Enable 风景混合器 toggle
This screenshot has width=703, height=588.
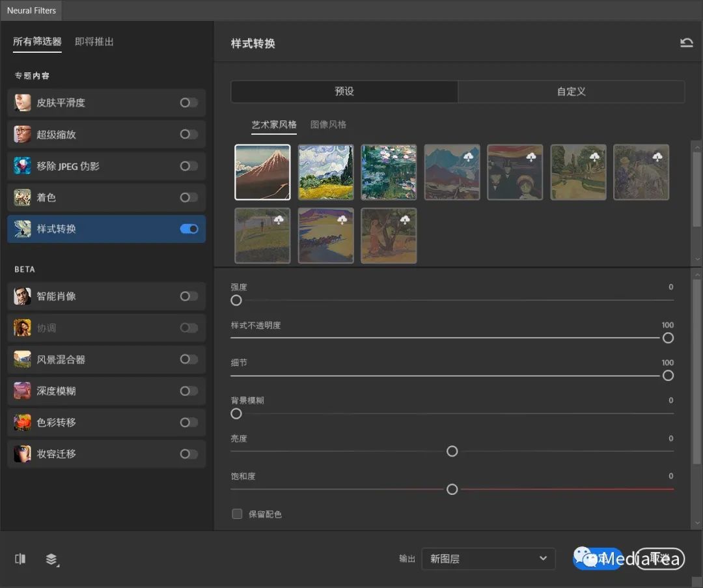pyautogui.click(x=189, y=359)
